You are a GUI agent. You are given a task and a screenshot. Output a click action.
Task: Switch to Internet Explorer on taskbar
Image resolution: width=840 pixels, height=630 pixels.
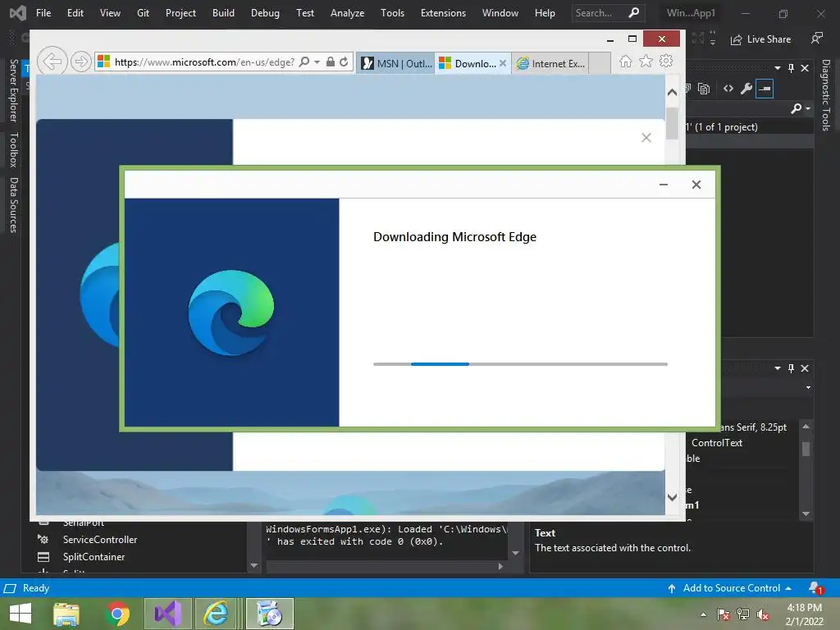click(216, 614)
